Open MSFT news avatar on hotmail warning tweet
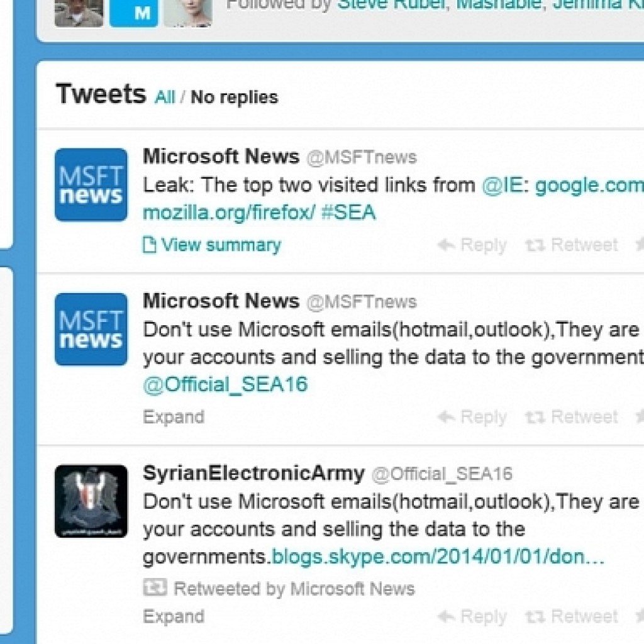 click(91, 330)
